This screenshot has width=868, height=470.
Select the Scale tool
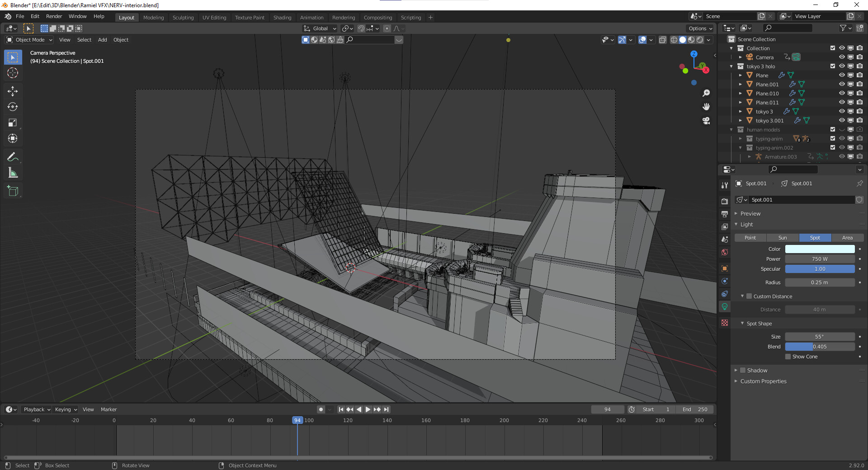tap(13, 122)
